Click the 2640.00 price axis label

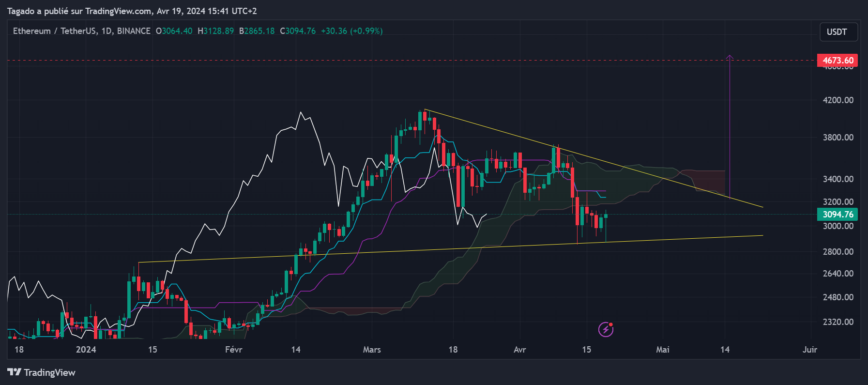(x=838, y=274)
